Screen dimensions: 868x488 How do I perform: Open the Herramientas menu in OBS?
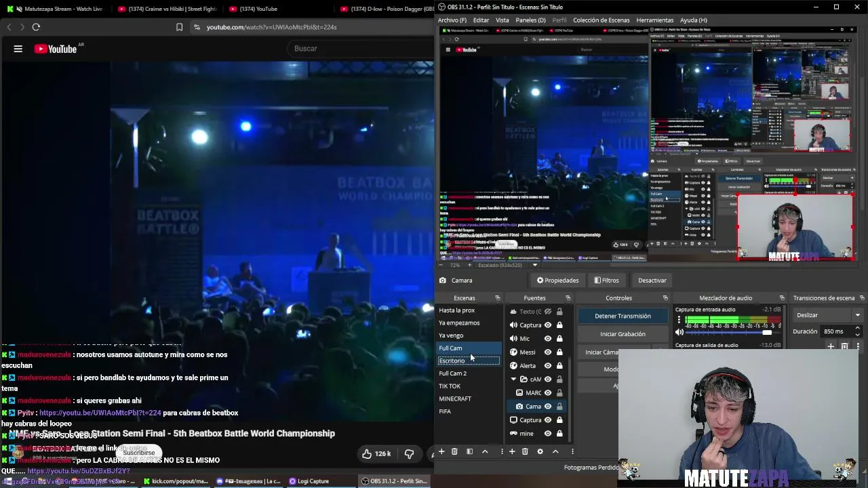(x=655, y=20)
